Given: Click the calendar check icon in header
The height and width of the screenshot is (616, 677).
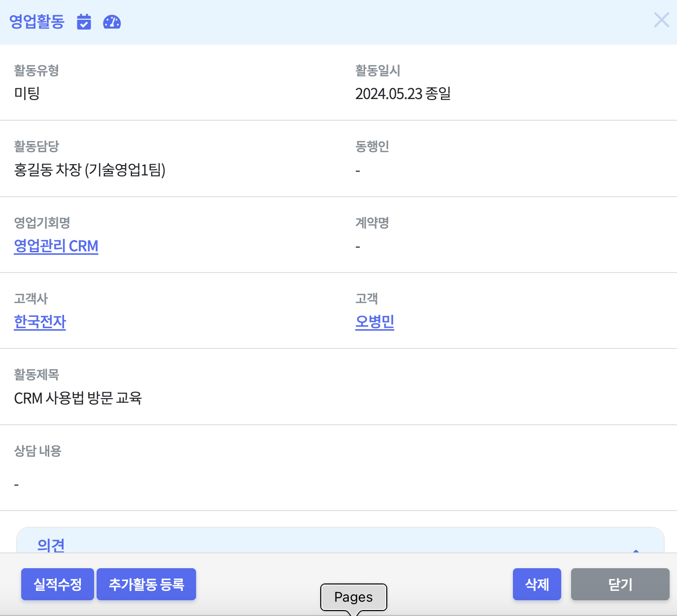Looking at the screenshot, I should 84,22.
